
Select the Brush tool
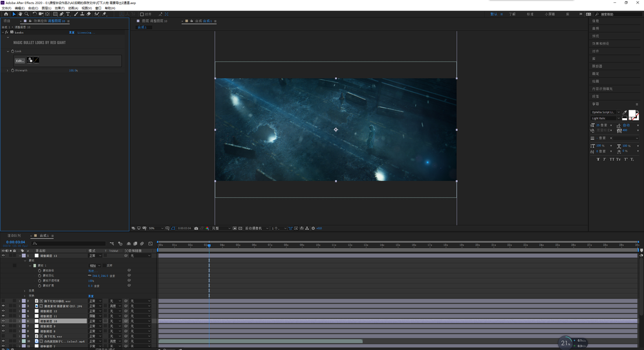pyautogui.click(x=76, y=14)
